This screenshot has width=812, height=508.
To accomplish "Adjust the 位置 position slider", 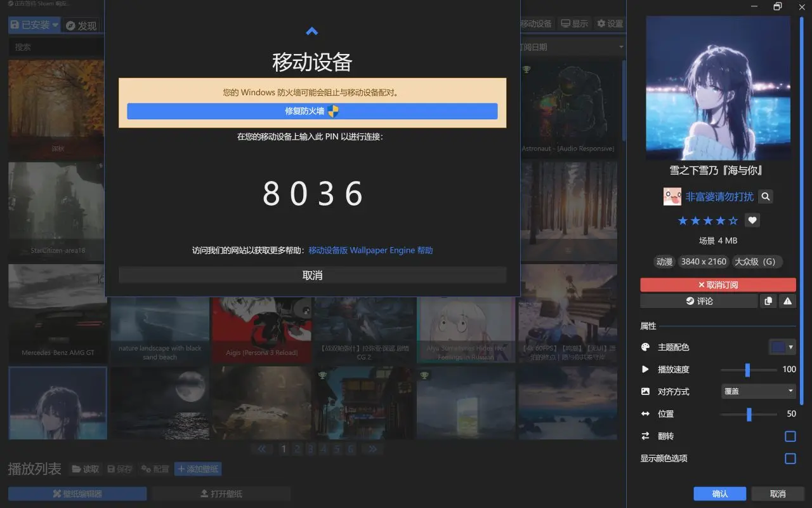I will click(x=749, y=414).
